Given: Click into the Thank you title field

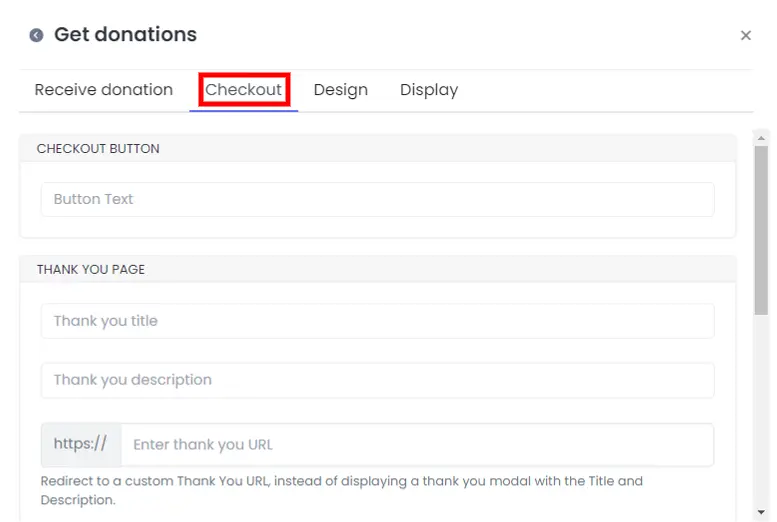Looking at the screenshot, I should point(378,321).
